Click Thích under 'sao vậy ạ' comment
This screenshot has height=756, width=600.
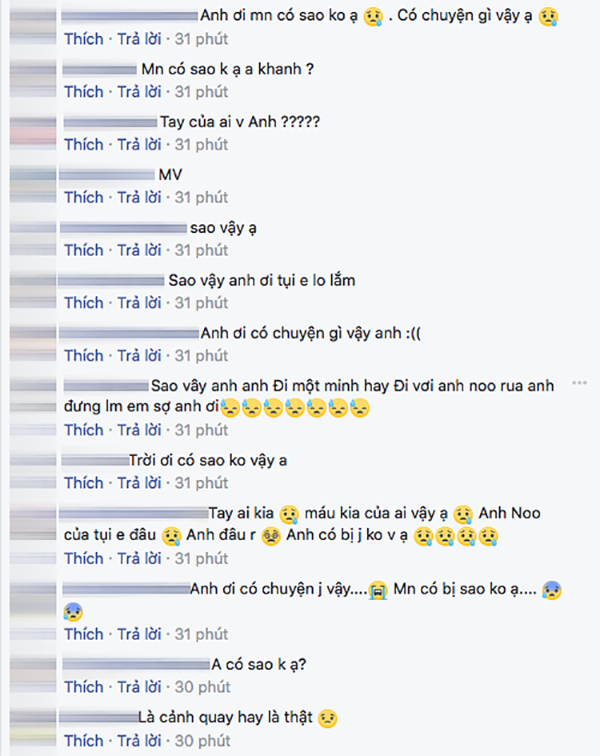pos(84,250)
